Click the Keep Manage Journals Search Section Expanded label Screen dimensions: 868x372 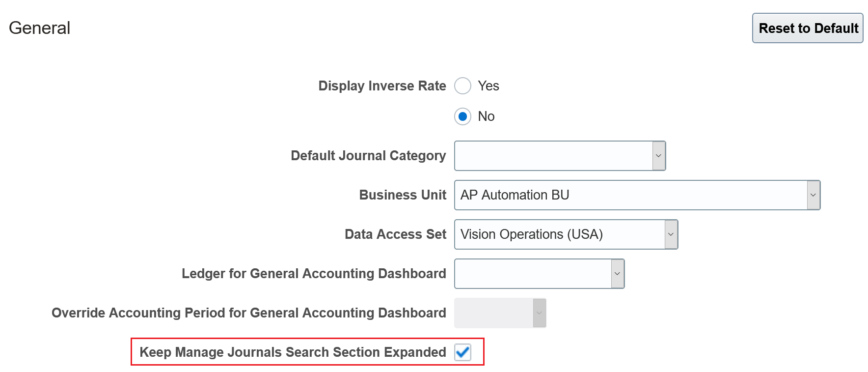293,352
